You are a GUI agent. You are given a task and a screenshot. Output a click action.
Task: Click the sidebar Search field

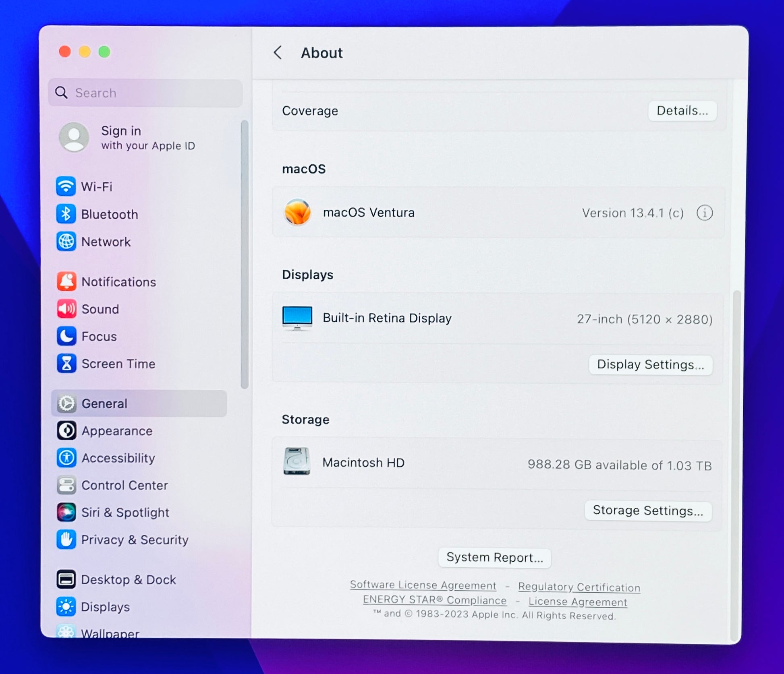145,93
